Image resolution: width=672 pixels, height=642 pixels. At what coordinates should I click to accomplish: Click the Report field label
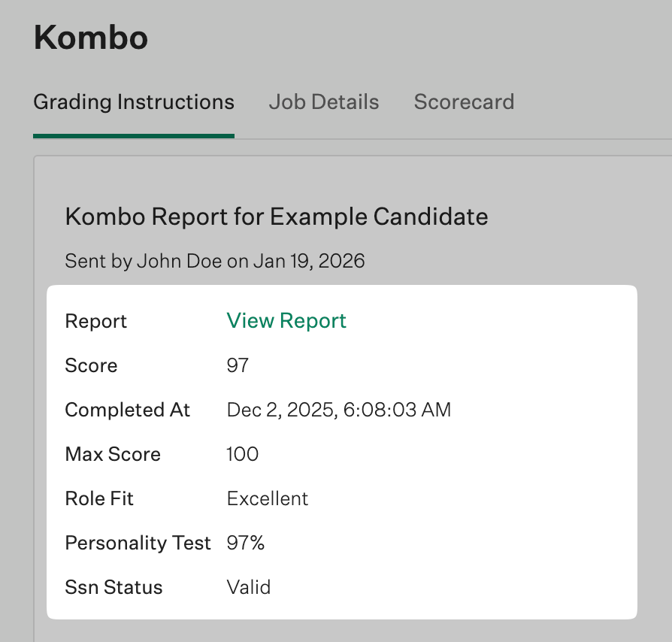[x=96, y=322]
